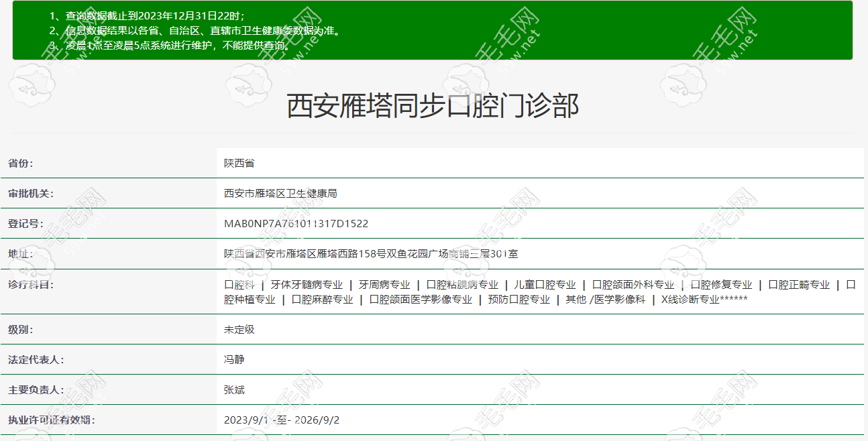This screenshot has height=441, width=868.
Task: Click 口腔粘膜病专业 in subjects
Action: [462, 285]
